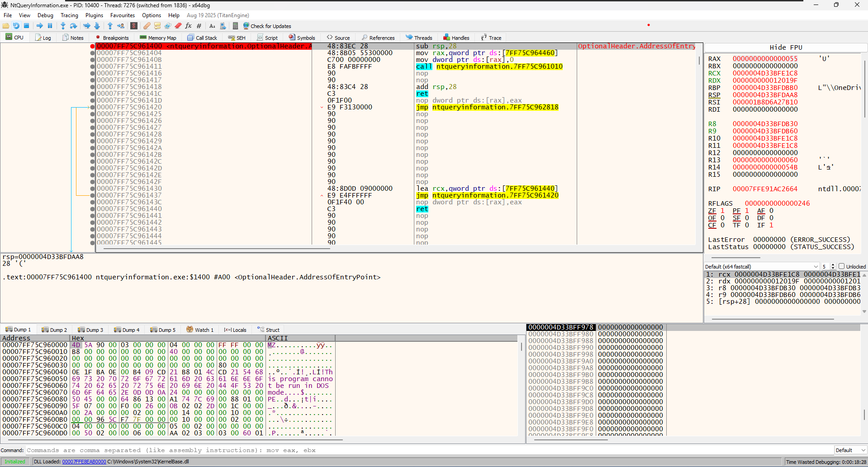This screenshot has width=868, height=467.
Task: Expand the Default dropdown beside command bar
Action: [x=850, y=450]
